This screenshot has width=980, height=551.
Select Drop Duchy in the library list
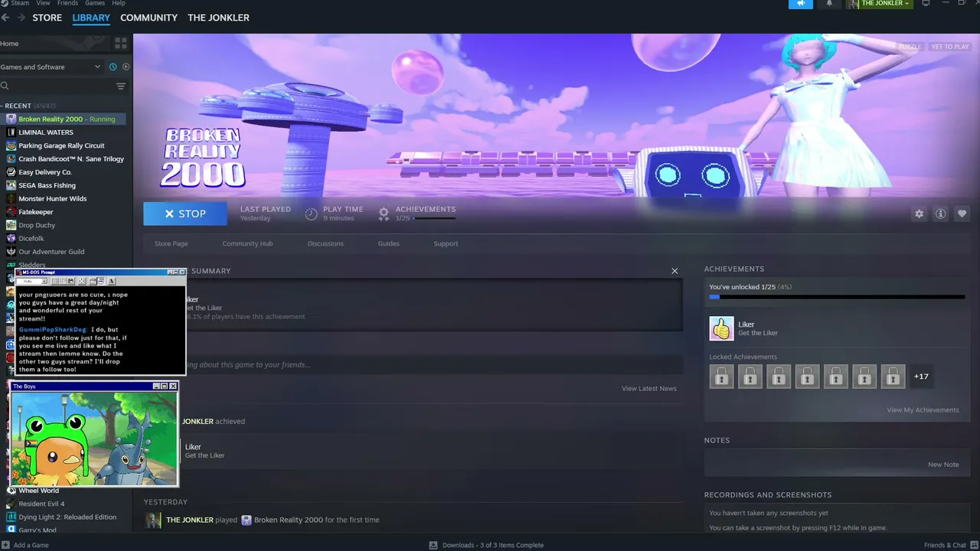37,225
